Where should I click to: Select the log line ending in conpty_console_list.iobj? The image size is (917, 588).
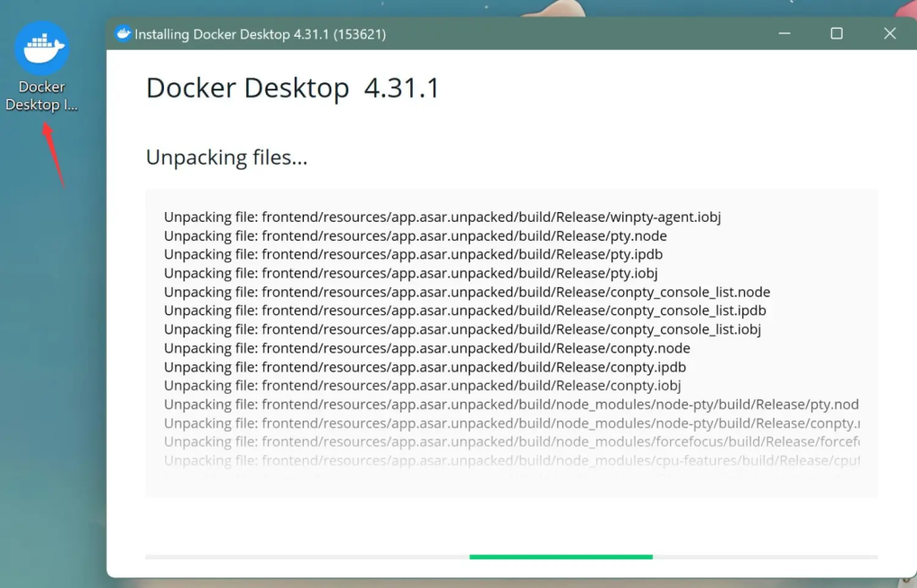pyautogui.click(x=462, y=329)
